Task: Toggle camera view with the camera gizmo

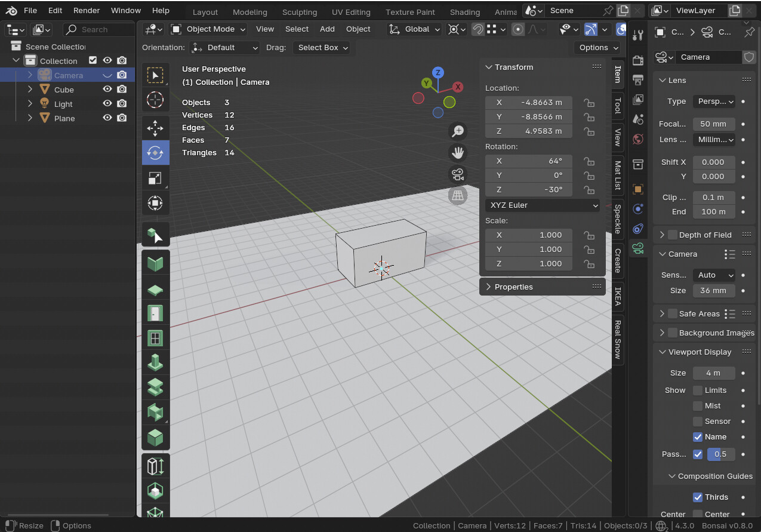Action: (x=458, y=174)
